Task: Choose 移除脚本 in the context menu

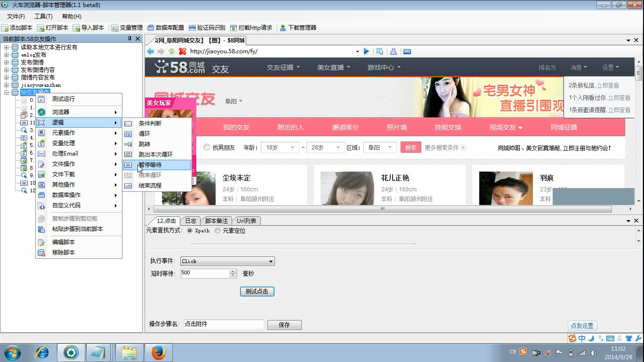Action: coord(79,253)
